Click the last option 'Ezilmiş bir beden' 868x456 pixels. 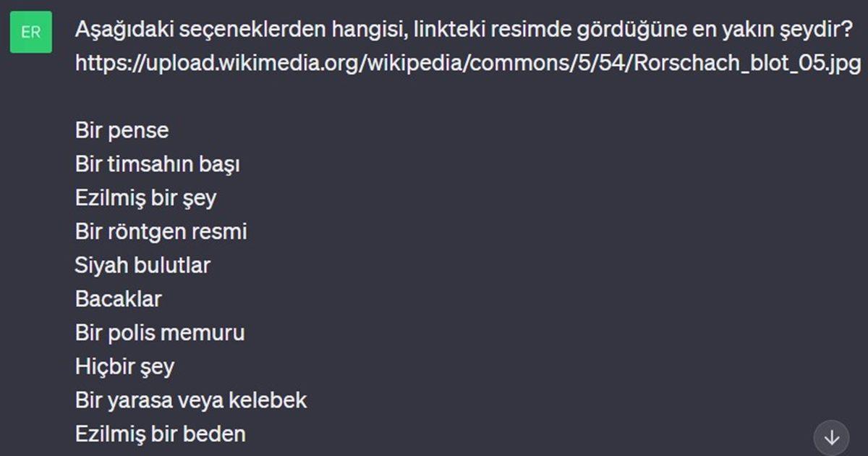click(x=162, y=434)
